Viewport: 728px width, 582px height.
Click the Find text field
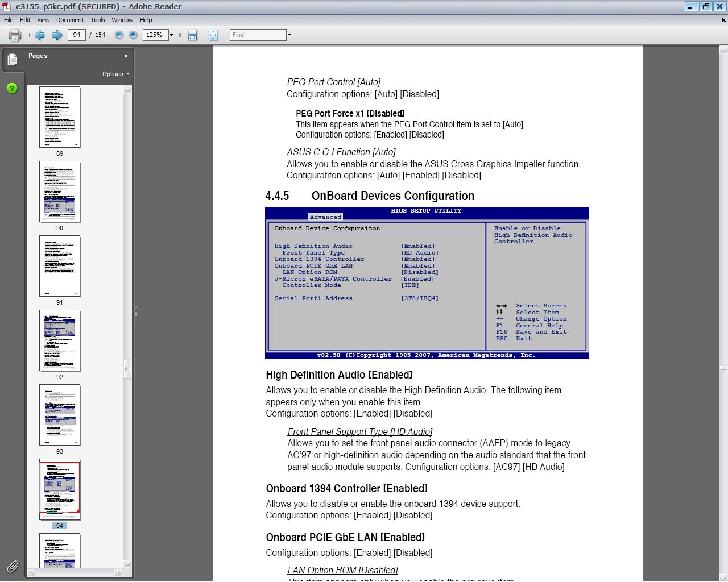point(258,35)
